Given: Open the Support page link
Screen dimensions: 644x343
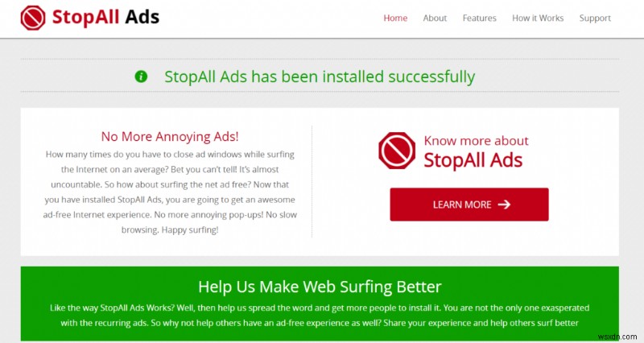Looking at the screenshot, I should tap(595, 19).
